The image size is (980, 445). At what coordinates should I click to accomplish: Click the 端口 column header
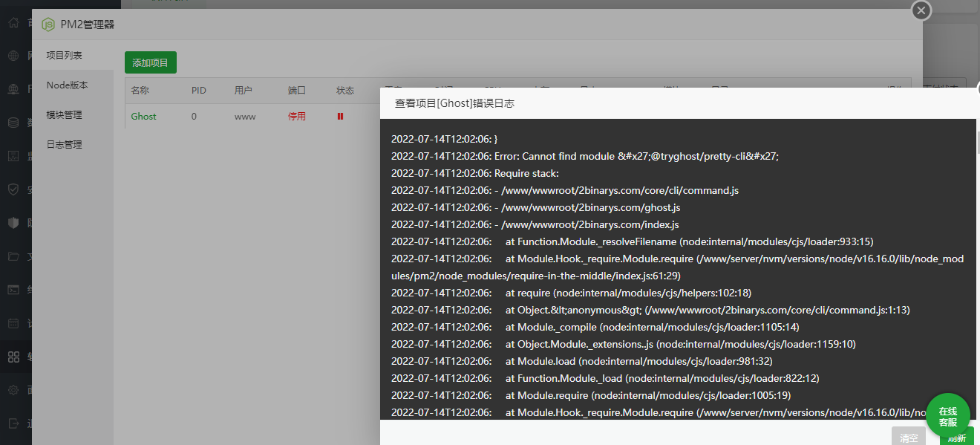point(297,91)
